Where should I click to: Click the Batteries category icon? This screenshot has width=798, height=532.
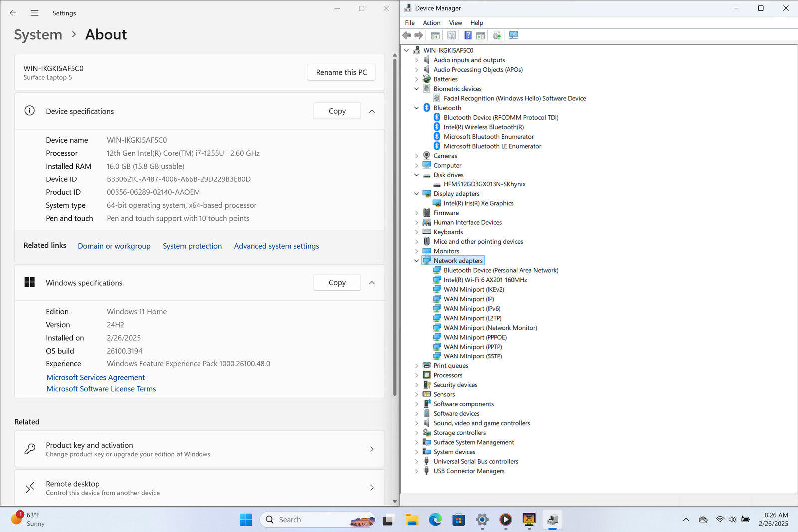coord(427,79)
